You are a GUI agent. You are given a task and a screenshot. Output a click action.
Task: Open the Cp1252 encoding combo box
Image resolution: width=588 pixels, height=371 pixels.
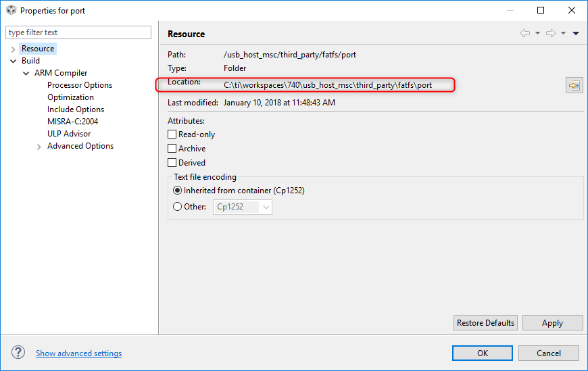[243, 207]
